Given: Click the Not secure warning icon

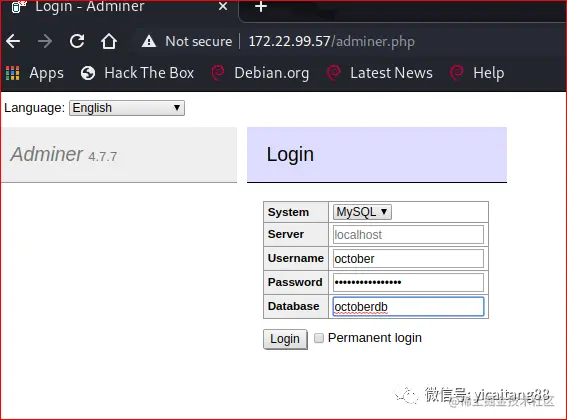Looking at the screenshot, I should pos(149,41).
